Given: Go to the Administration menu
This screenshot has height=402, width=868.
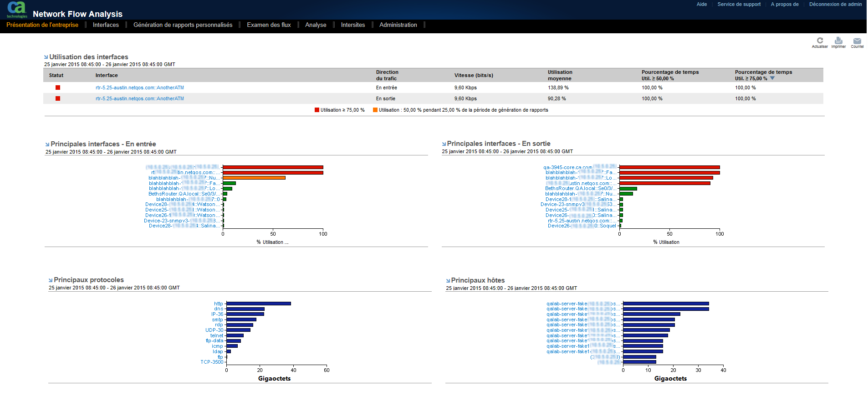Looking at the screenshot, I should click(398, 25).
